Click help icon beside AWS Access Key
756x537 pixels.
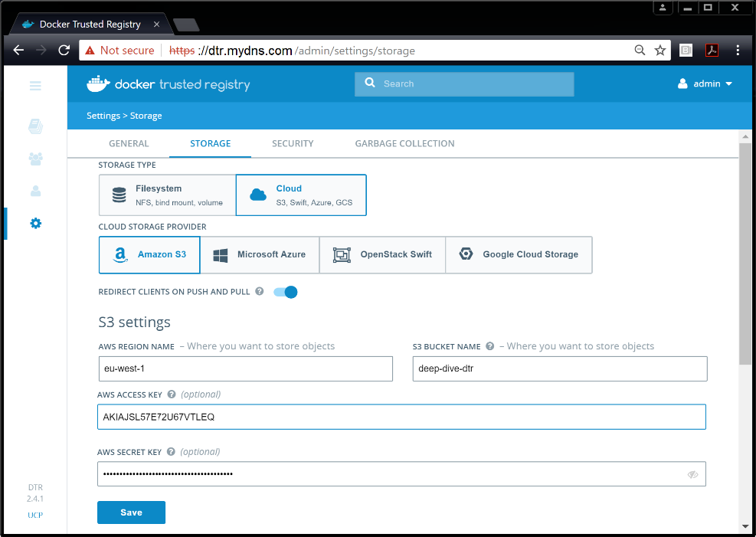tap(172, 395)
